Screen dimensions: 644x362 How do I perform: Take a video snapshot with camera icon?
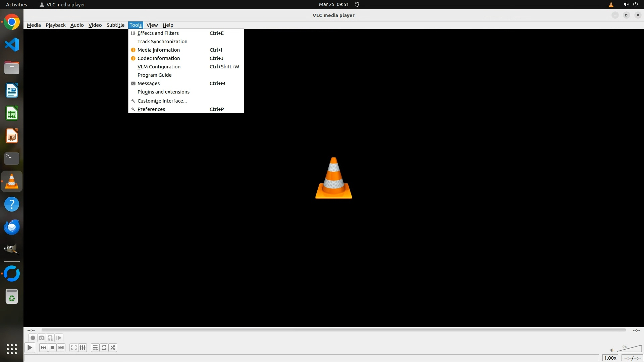41,338
